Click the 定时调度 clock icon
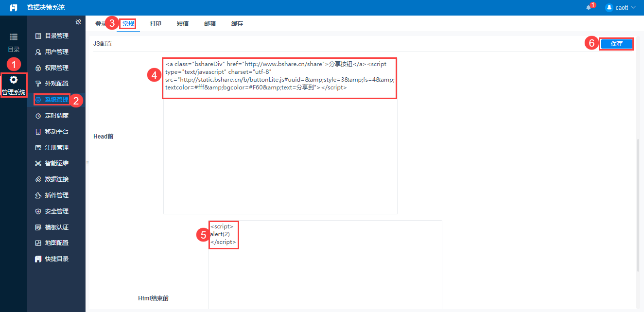This screenshot has width=644, height=312. click(38, 116)
